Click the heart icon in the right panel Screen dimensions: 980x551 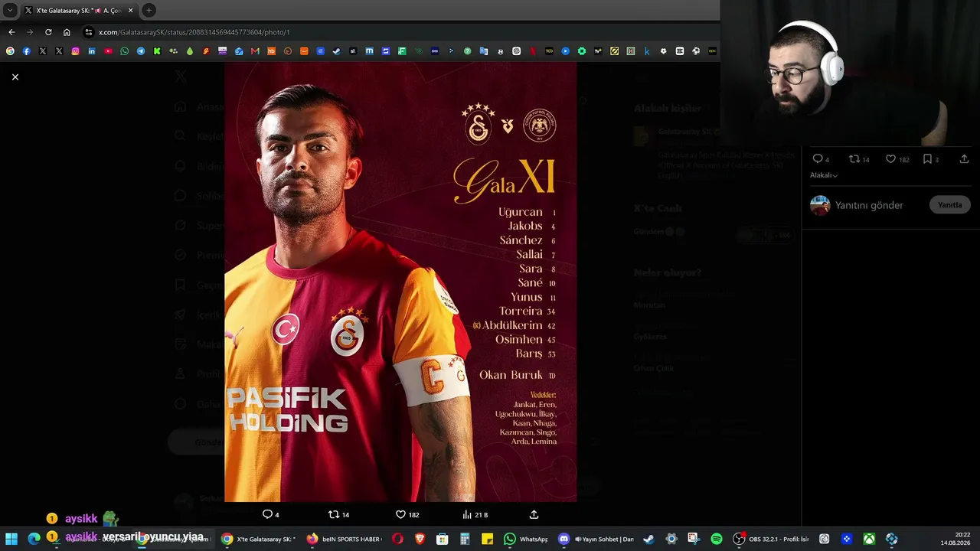890,159
